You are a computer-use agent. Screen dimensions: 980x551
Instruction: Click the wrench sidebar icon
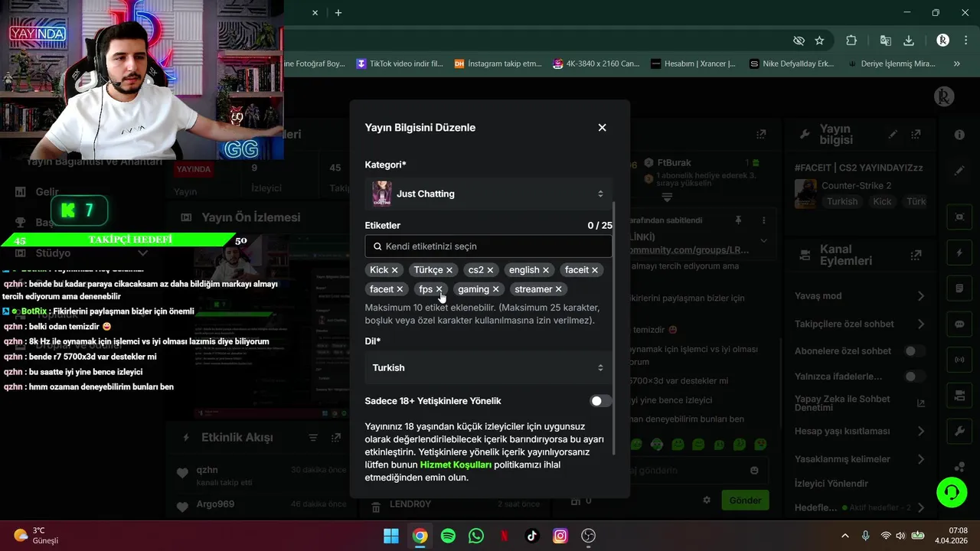coord(959,431)
